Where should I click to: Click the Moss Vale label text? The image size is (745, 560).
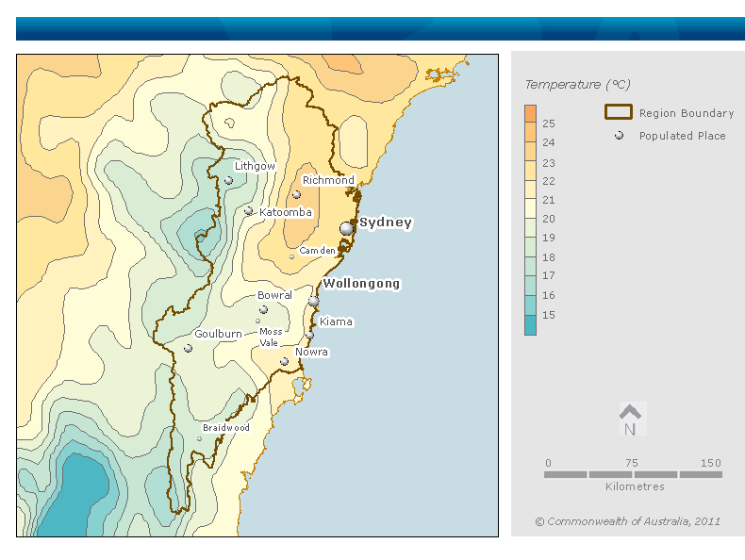point(271,337)
